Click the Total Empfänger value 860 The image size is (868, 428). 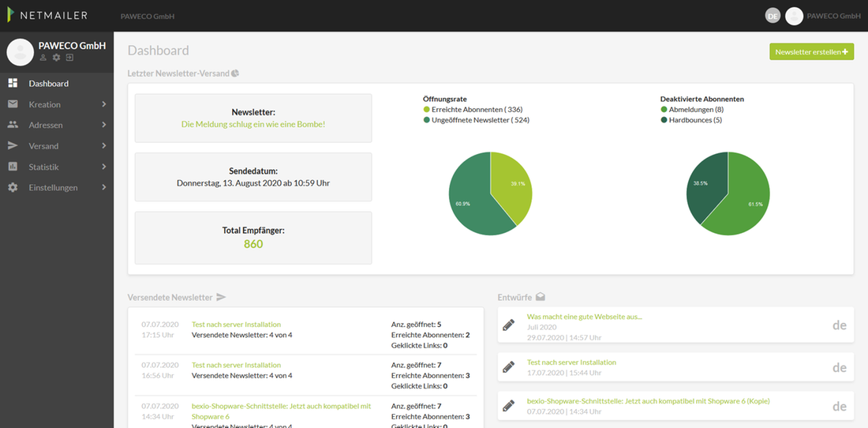tap(253, 244)
